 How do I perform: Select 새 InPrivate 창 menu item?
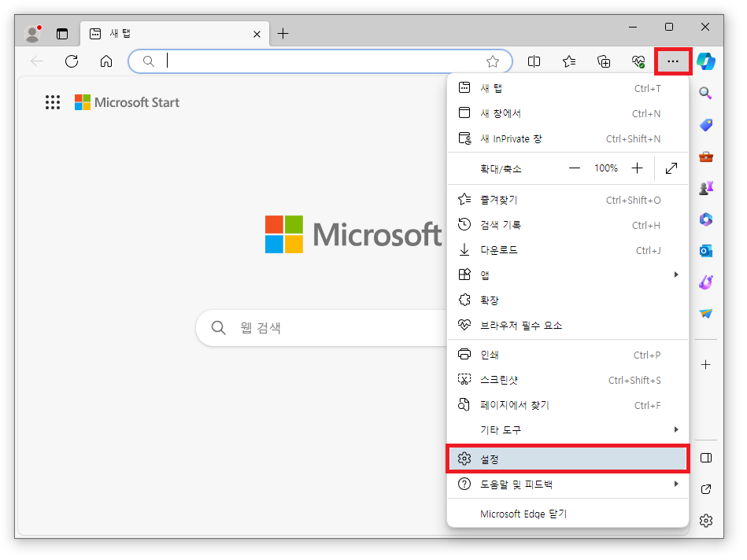click(x=568, y=138)
